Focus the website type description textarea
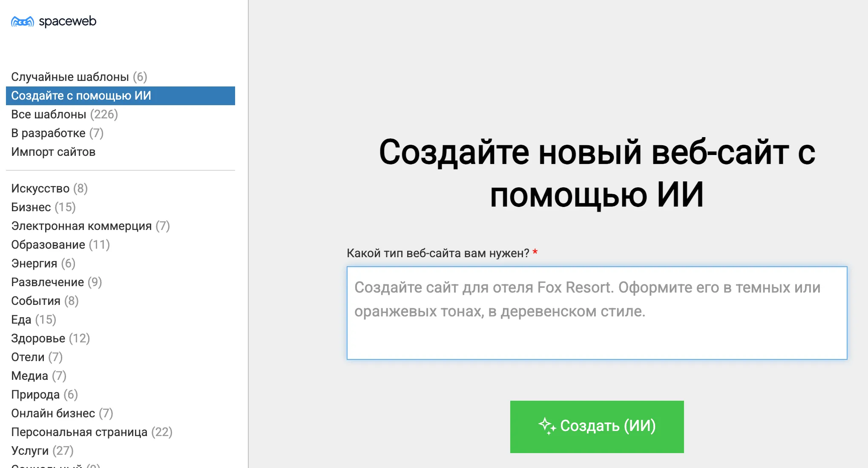868x468 pixels. tap(596, 313)
